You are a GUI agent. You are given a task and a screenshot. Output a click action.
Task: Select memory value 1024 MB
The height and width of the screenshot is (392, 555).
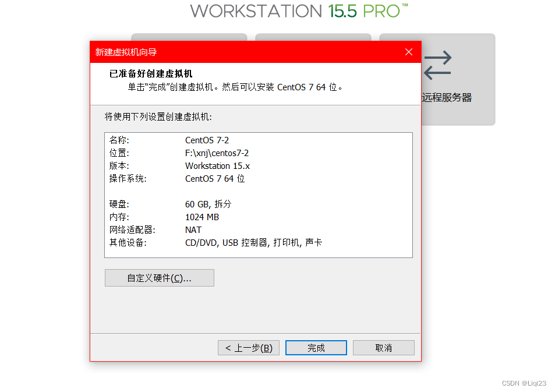(x=202, y=217)
